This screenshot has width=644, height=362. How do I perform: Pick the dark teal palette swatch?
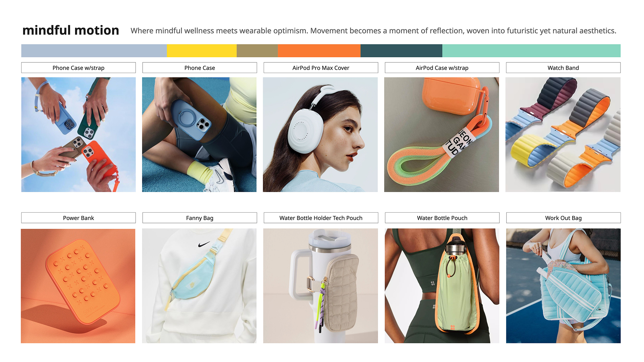coord(401,51)
